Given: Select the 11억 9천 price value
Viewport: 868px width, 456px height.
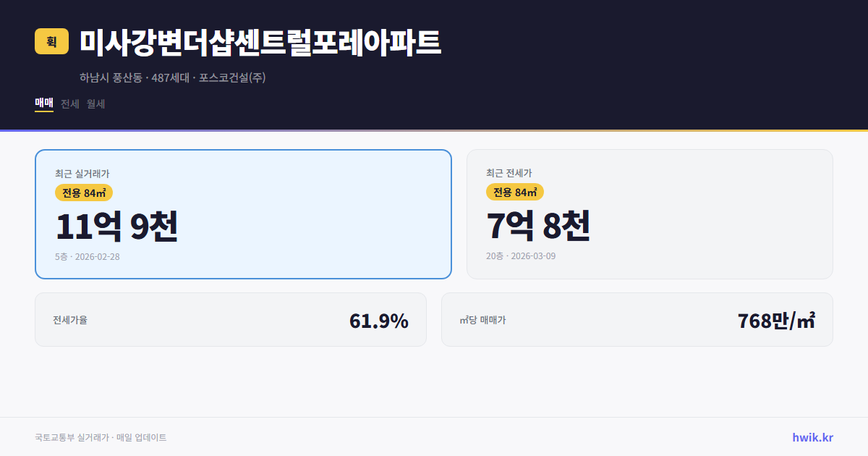Looking at the screenshot, I should [x=116, y=228].
